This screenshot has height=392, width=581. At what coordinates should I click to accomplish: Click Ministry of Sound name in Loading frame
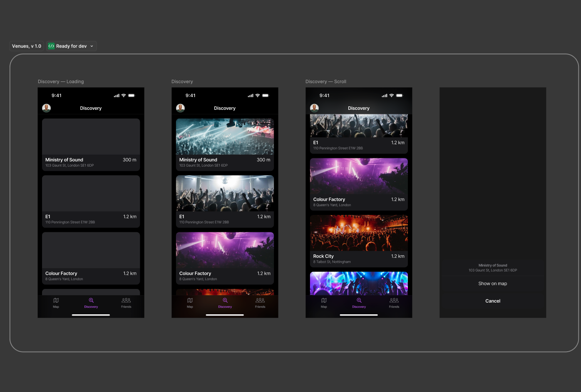click(x=64, y=160)
